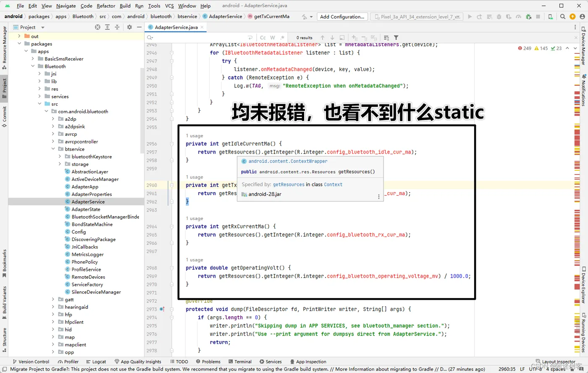Toggle Match Case Cc option
This screenshot has width=588, height=373.
263,37
